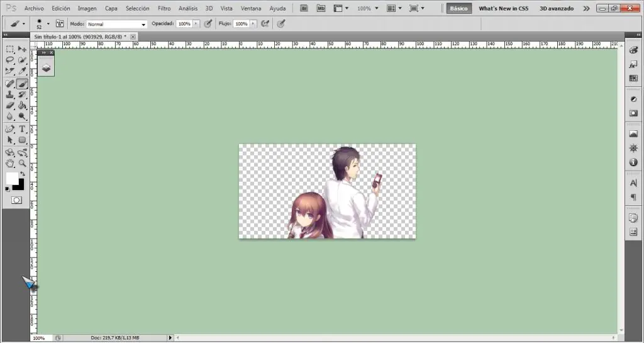Select the Path Selection tool
The width and height of the screenshot is (644, 343).
pyautogui.click(x=10, y=140)
